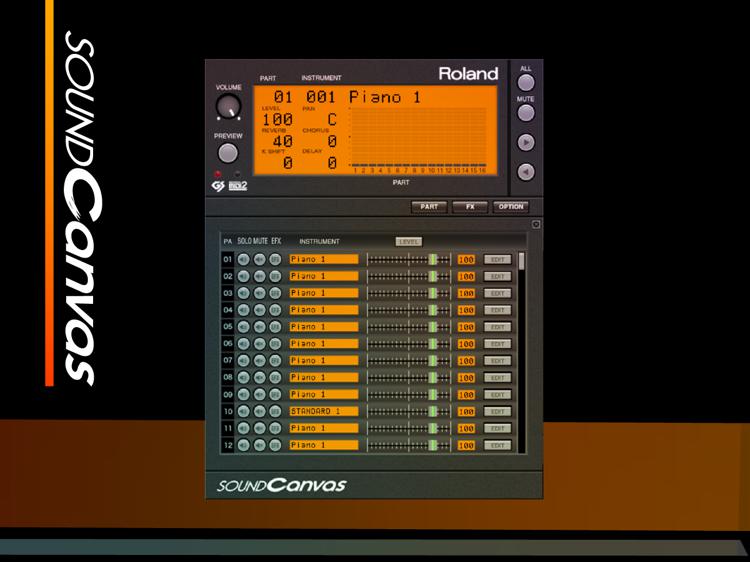Toggle EFX for part 06
750x562 pixels.
tap(275, 344)
